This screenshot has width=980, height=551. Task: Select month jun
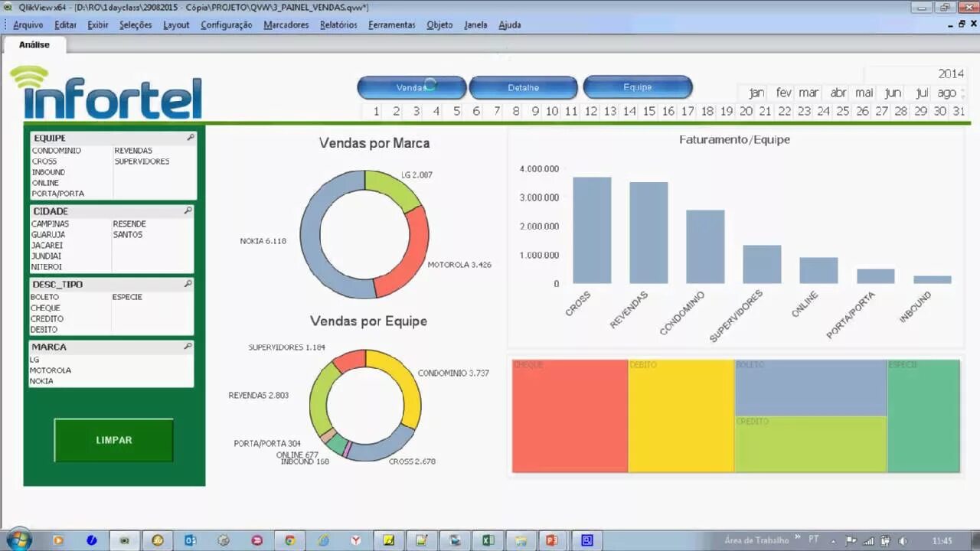coord(893,93)
